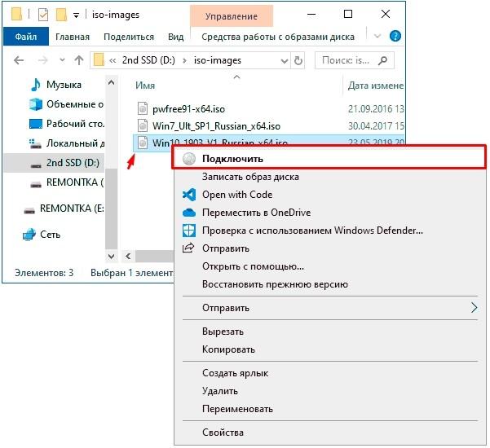Select file Win7_Ult_SP1_Russian_x64.iso

tap(216, 126)
